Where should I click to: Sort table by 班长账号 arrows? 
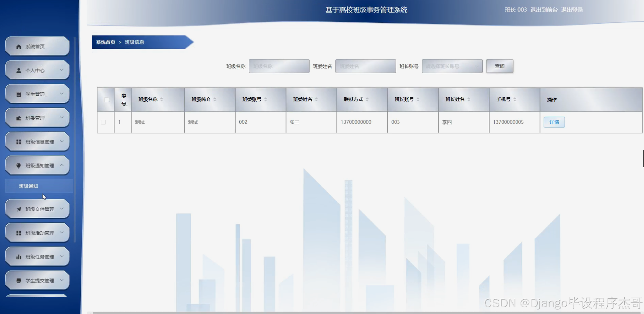tap(418, 99)
